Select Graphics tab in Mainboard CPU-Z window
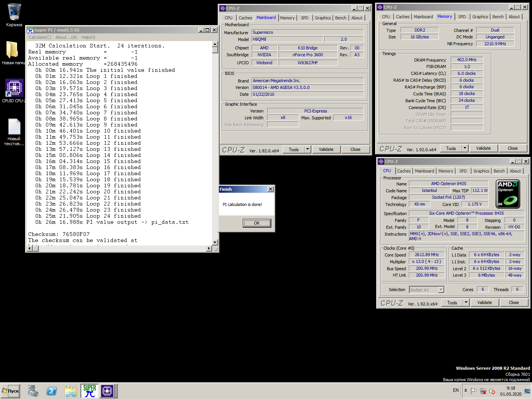The height and width of the screenshot is (399, 532). [x=323, y=18]
